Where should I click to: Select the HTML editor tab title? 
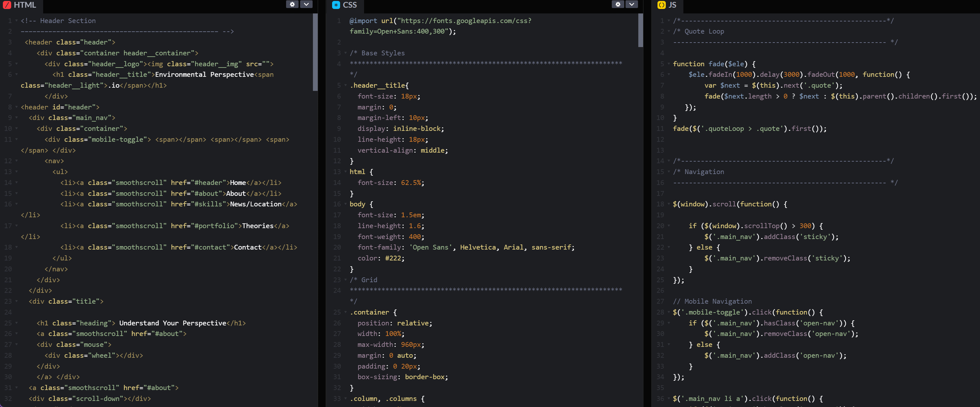[25, 5]
